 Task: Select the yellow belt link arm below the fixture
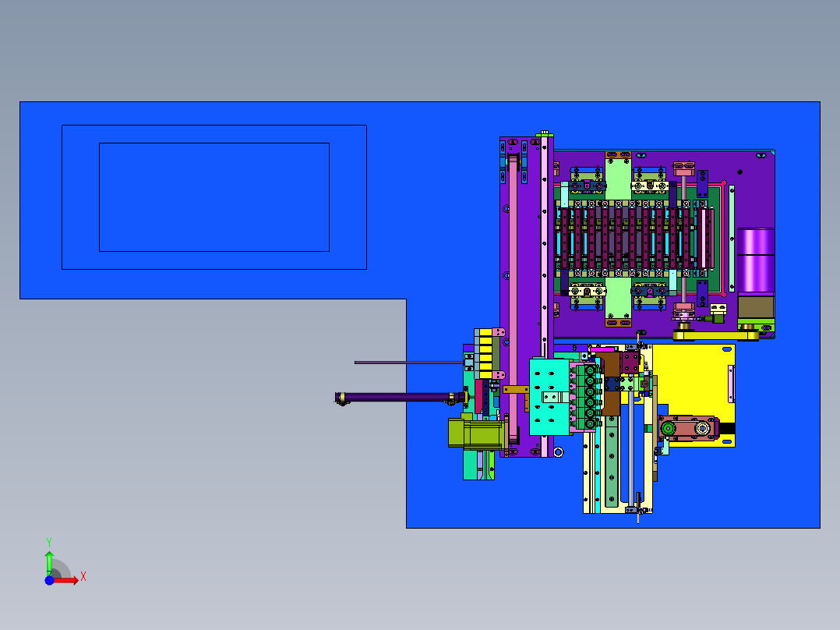[715, 335]
